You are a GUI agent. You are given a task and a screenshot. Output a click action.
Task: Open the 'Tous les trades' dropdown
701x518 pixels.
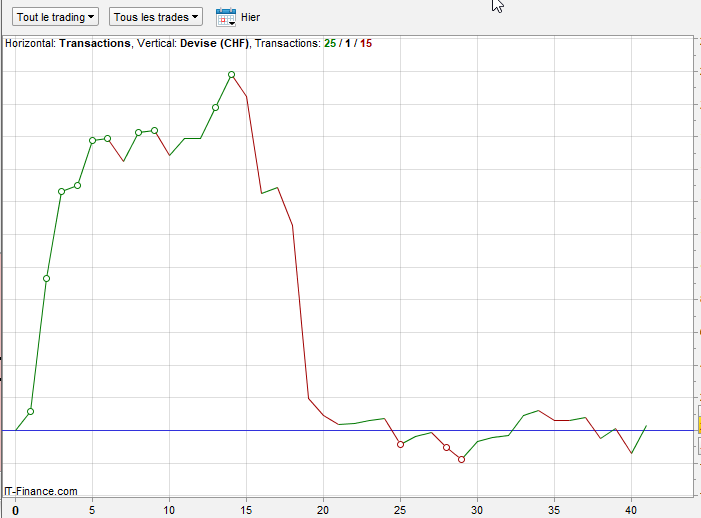(x=156, y=17)
